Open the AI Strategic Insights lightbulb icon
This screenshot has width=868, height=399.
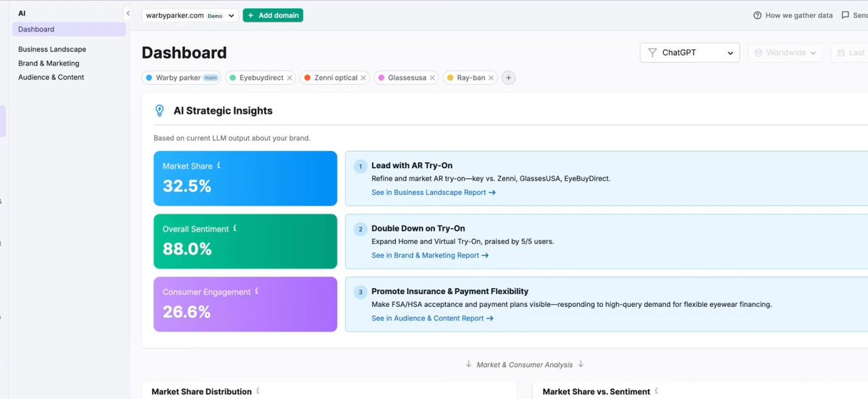159,111
